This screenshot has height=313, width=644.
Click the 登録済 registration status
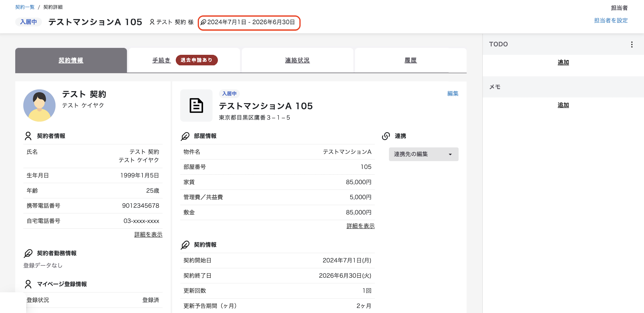(150, 300)
